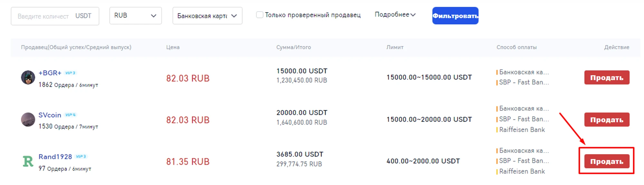Click VIP 3 badge next to +BGR+

pyautogui.click(x=70, y=73)
